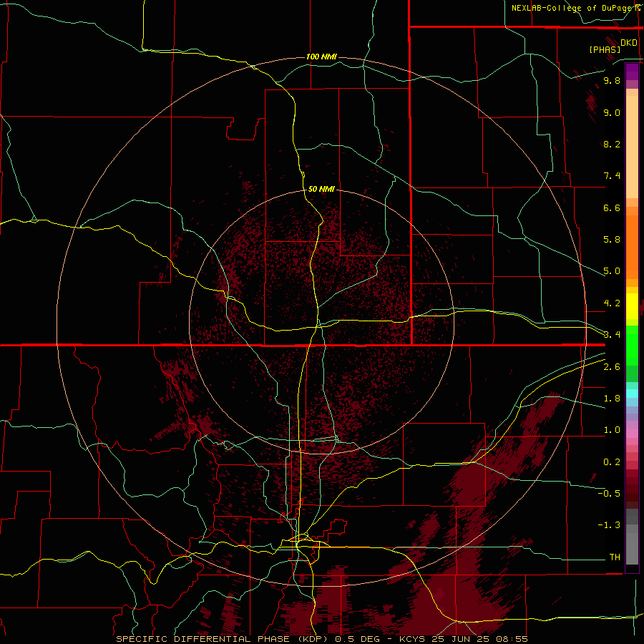Click the 9.0 scale value
The width and height of the screenshot is (644, 644).
[612, 112]
